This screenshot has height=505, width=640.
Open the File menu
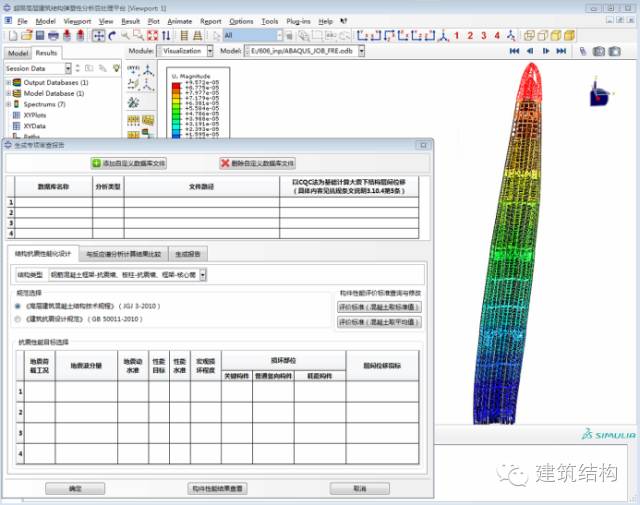click(x=22, y=21)
